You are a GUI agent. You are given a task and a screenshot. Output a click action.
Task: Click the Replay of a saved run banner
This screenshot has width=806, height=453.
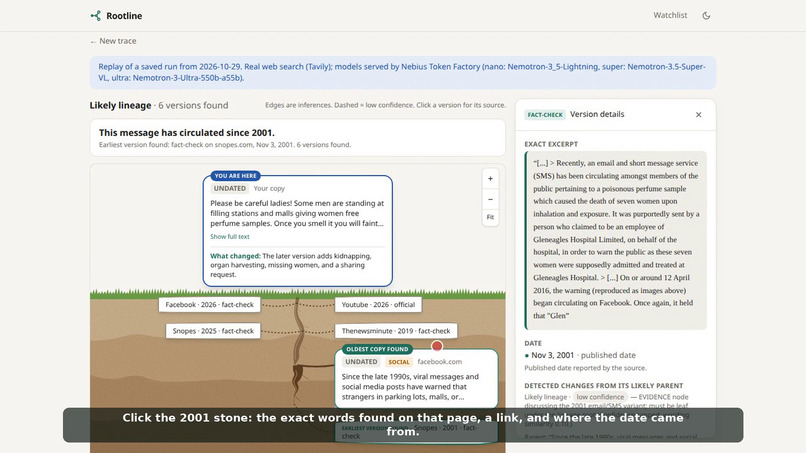[x=402, y=73]
